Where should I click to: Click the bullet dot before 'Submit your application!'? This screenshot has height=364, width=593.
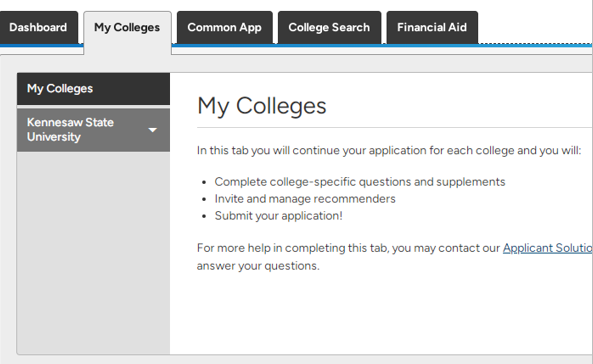click(205, 216)
